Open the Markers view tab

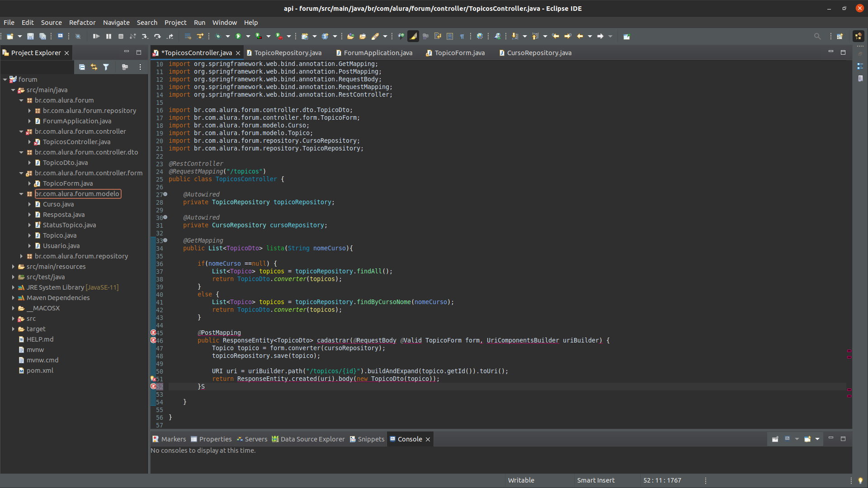point(169,439)
